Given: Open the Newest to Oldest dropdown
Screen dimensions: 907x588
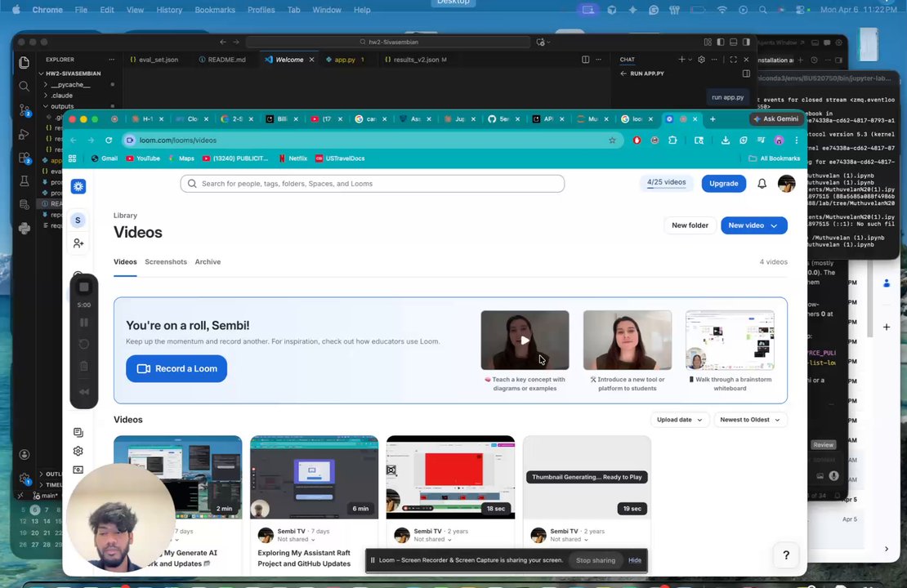Looking at the screenshot, I should tap(749, 420).
